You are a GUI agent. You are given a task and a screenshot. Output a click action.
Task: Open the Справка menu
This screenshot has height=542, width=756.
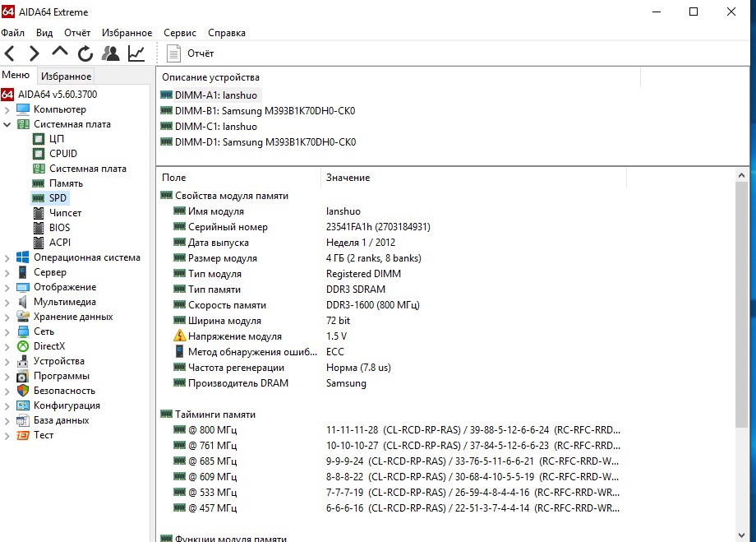tap(227, 33)
